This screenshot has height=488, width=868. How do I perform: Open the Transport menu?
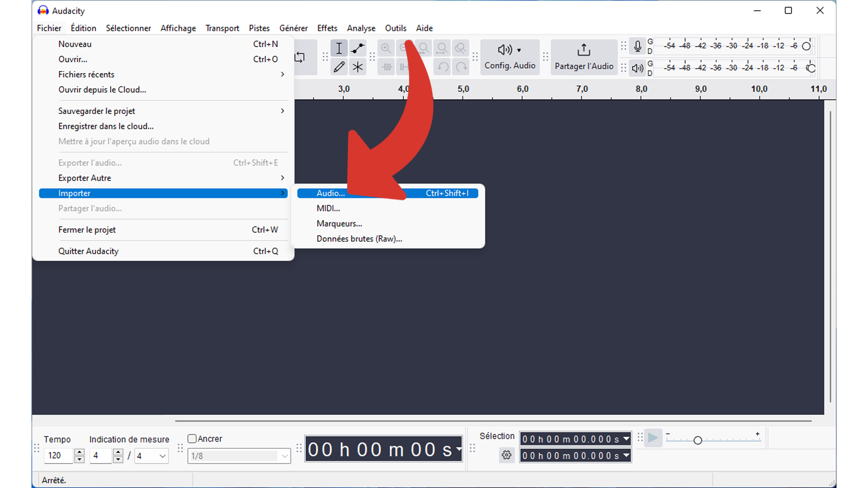tap(222, 28)
